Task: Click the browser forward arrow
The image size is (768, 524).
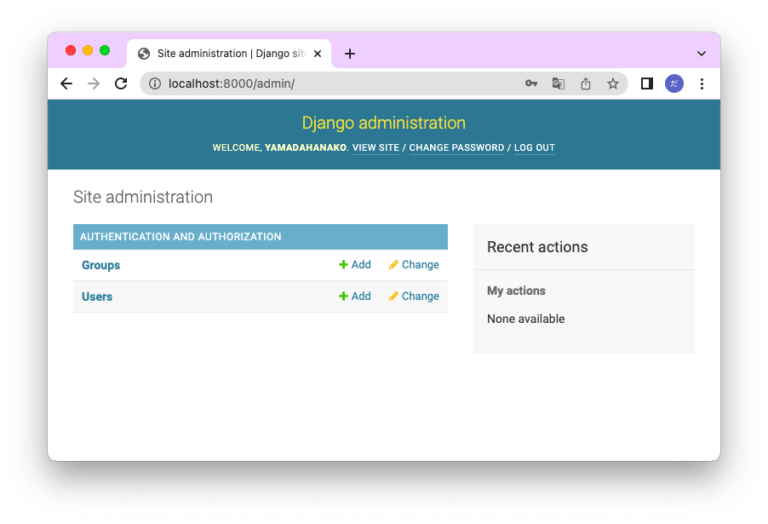Action: point(93,84)
